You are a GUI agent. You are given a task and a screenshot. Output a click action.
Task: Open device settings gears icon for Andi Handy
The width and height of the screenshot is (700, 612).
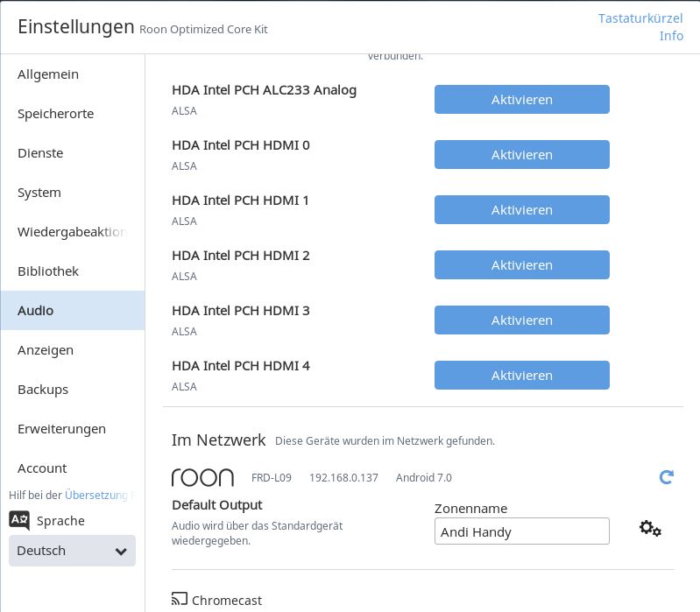tap(650, 529)
